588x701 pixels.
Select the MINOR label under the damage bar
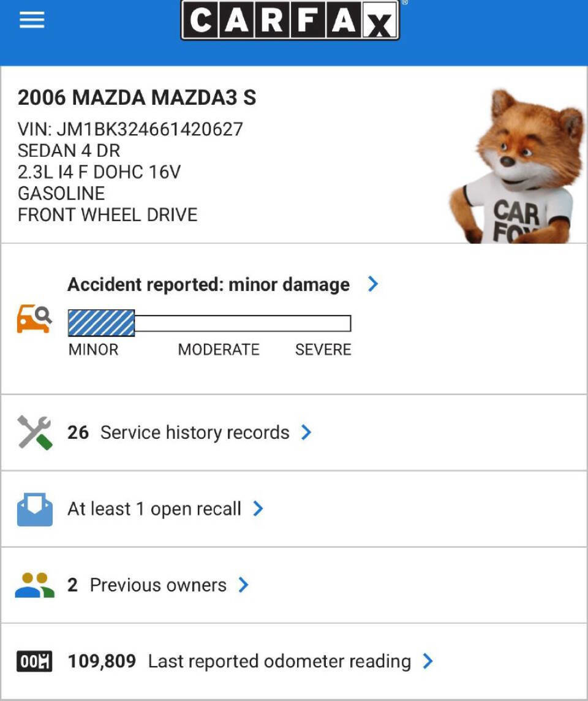tap(94, 349)
